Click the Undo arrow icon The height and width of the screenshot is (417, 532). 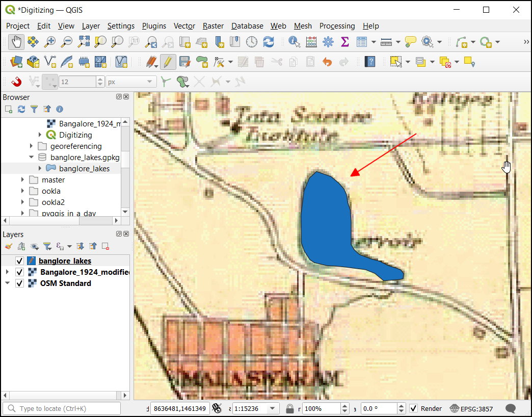tap(327, 62)
